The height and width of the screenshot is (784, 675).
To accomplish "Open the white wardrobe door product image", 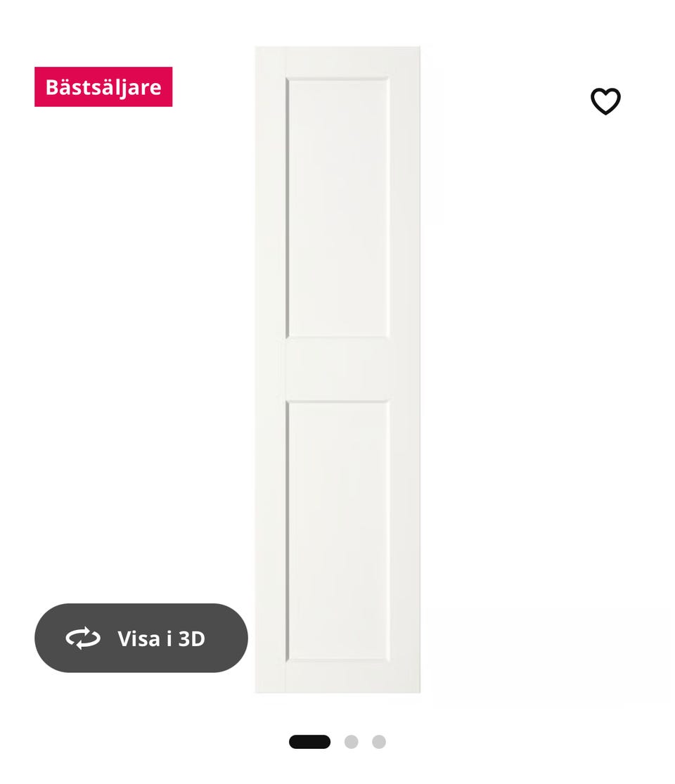I will (337, 370).
